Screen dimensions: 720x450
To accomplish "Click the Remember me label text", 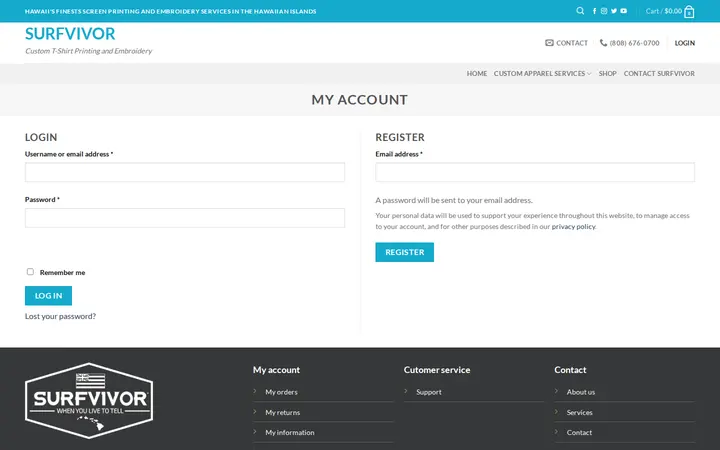I will pos(62,272).
